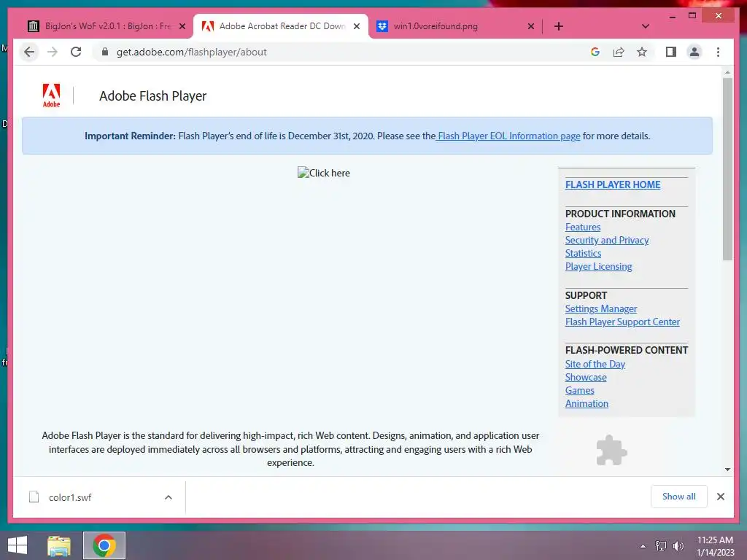The width and height of the screenshot is (747, 560).
Task: Open a new tab with plus button
Action: [x=559, y=26]
